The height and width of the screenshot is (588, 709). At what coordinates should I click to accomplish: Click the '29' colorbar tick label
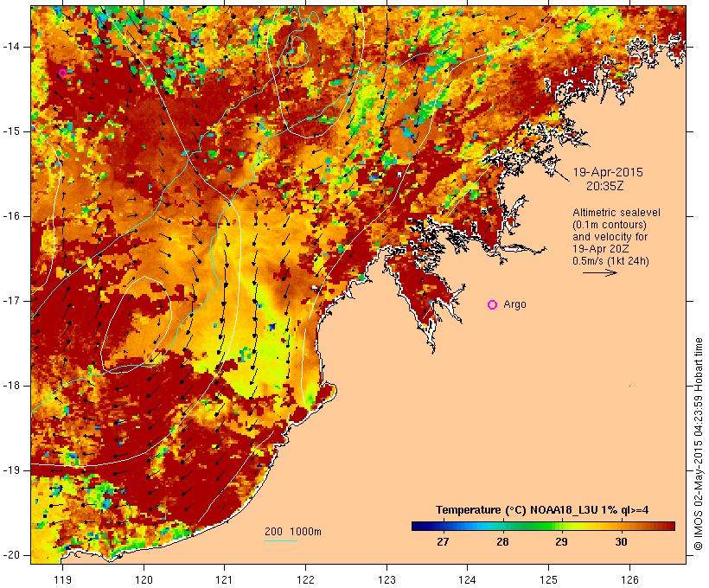coord(561,542)
